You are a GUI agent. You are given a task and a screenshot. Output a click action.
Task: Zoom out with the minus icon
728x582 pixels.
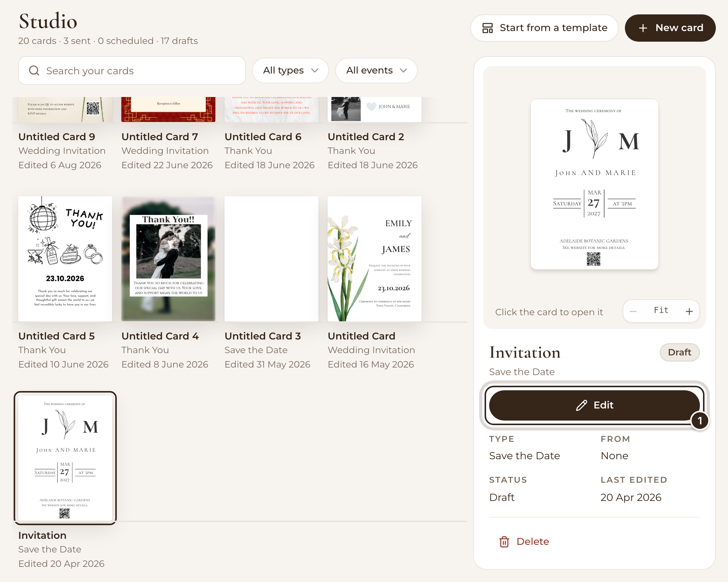[633, 311]
